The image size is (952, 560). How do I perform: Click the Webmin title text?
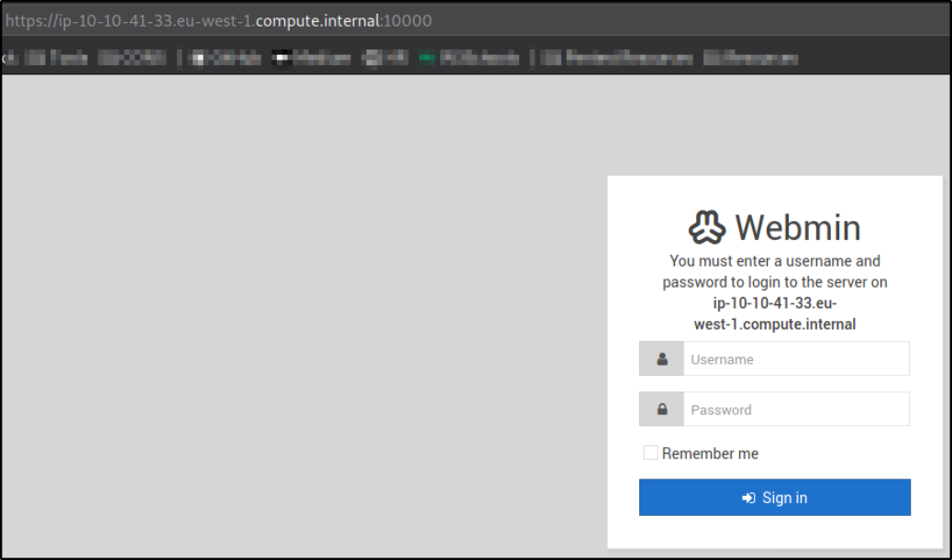coord(798,227)
